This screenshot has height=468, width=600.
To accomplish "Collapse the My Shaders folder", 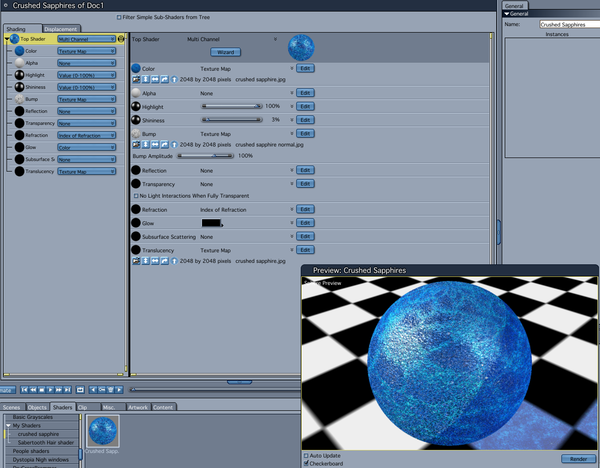I will click(x=8, y=426).
